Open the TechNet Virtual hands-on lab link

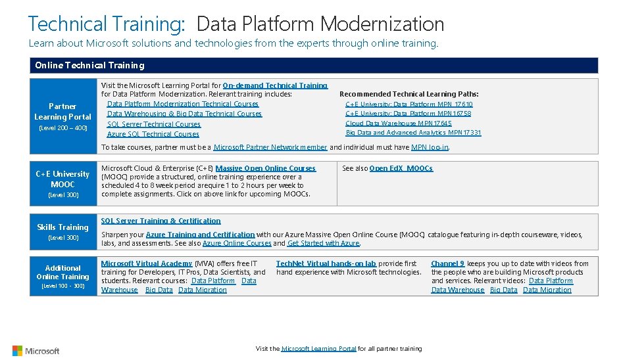(326, 263)
